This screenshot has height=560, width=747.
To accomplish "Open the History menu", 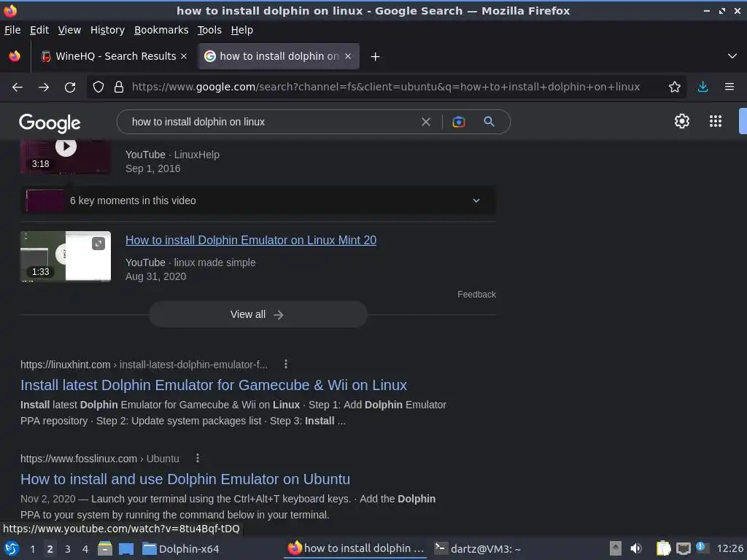I will click(x=108, y=30).
